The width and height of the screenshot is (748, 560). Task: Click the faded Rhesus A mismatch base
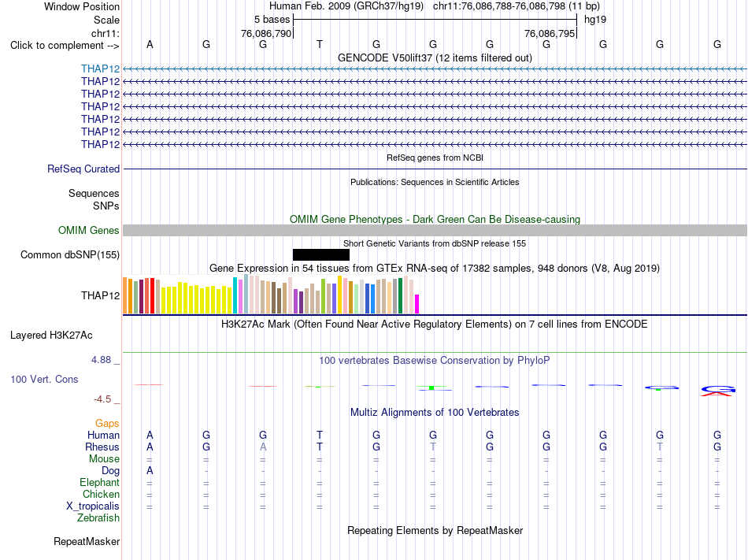coord(263,447)
